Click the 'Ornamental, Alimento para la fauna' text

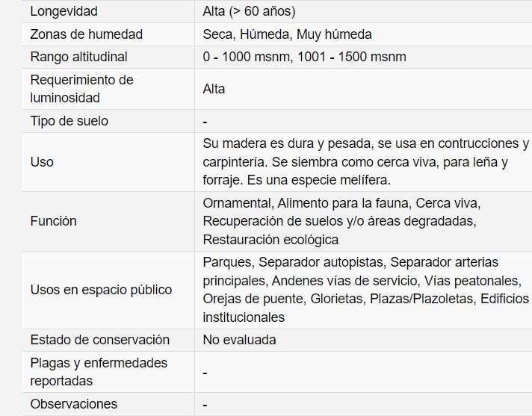point(306,203)
